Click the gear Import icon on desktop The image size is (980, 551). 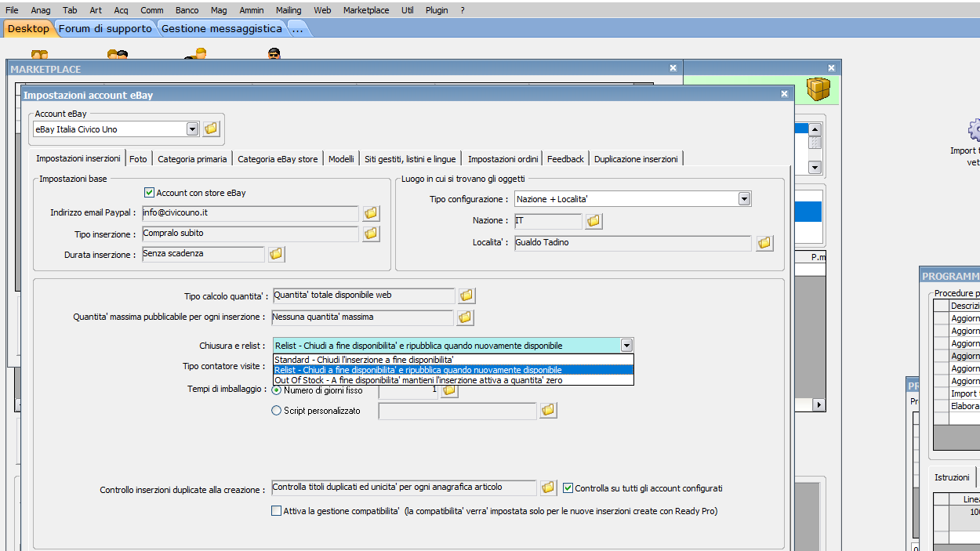pyautogui.click(x=975, y=129)
